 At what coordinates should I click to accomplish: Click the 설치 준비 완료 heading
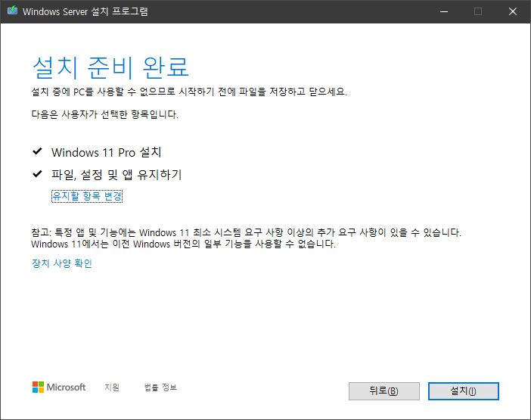pyautogui.click(x=110, y=67)
